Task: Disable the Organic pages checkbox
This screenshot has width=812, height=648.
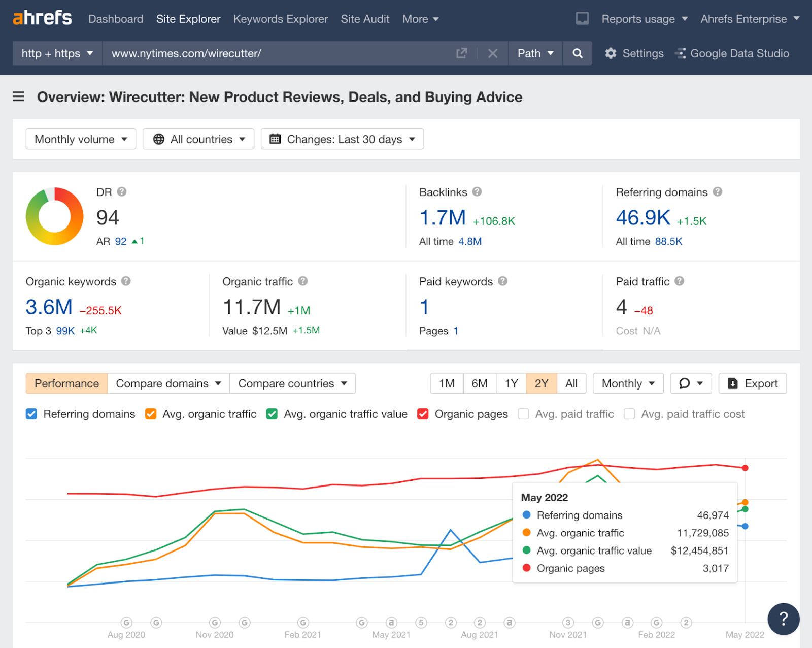Action: pos(423,414)
